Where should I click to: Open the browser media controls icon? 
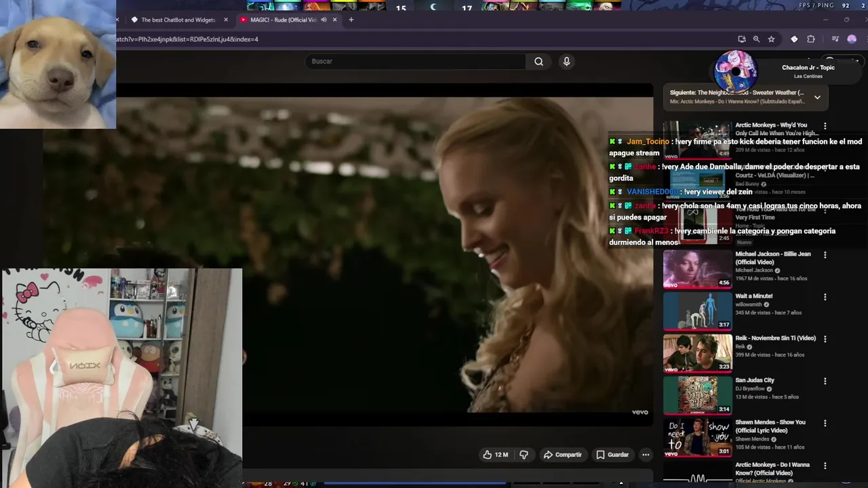click(835, 39)
